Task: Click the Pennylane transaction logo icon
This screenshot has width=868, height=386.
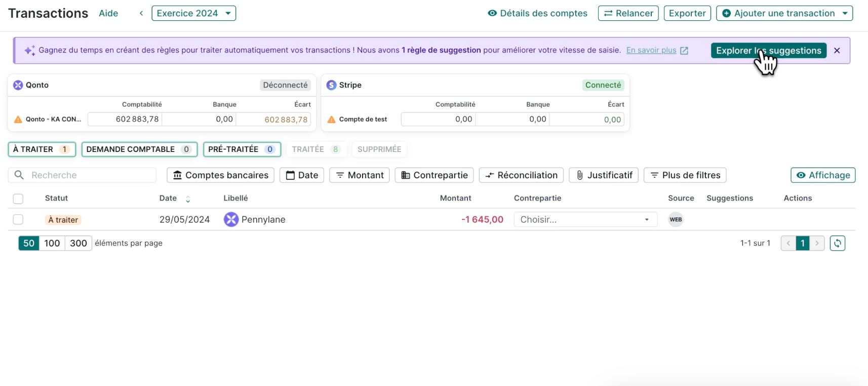Action: click(x=231, y=219)
